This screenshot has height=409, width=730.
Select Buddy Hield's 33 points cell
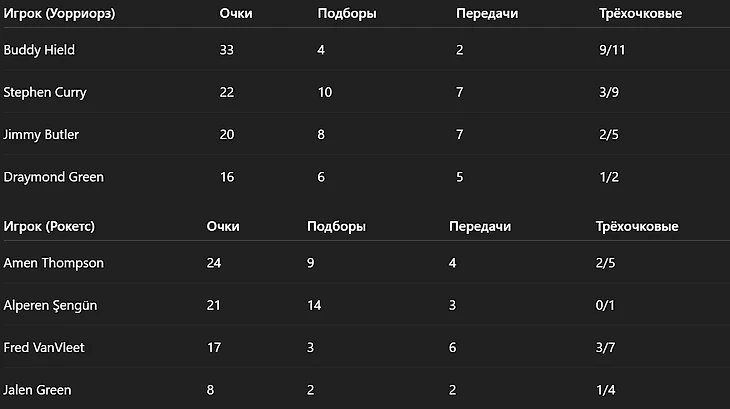click(227, 49)
